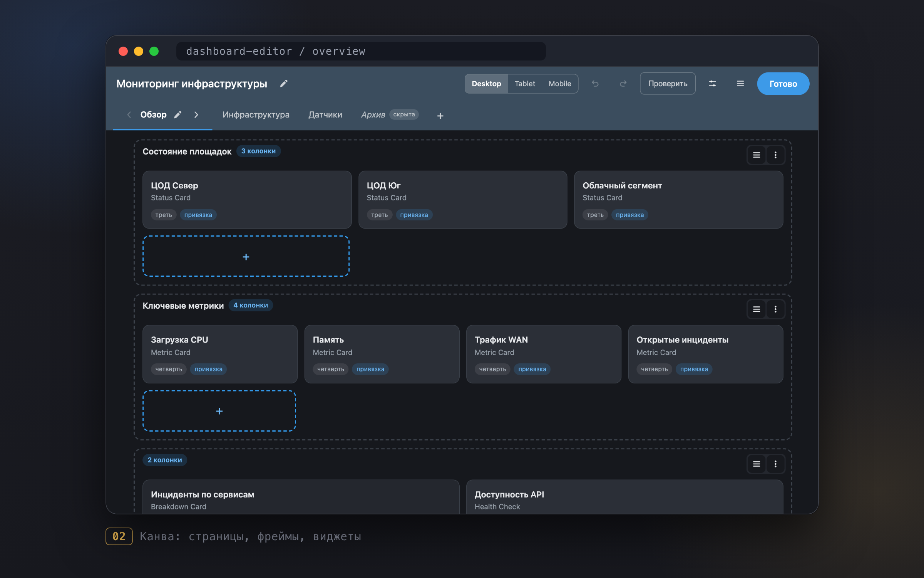Add widget to Ключевые метрики frame

pyautogui.click(x=219, y=411)
